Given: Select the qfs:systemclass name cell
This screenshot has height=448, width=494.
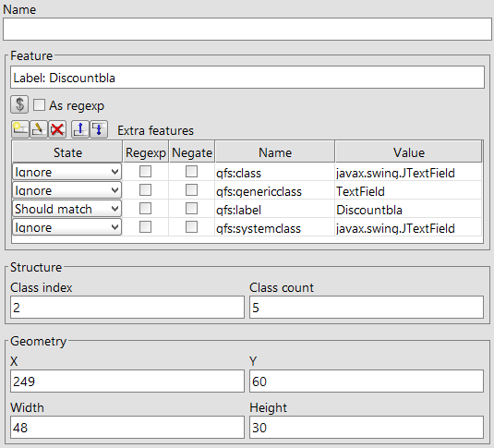Looking at the screenshot, I should pyautogui.click(x=275, y=227).
